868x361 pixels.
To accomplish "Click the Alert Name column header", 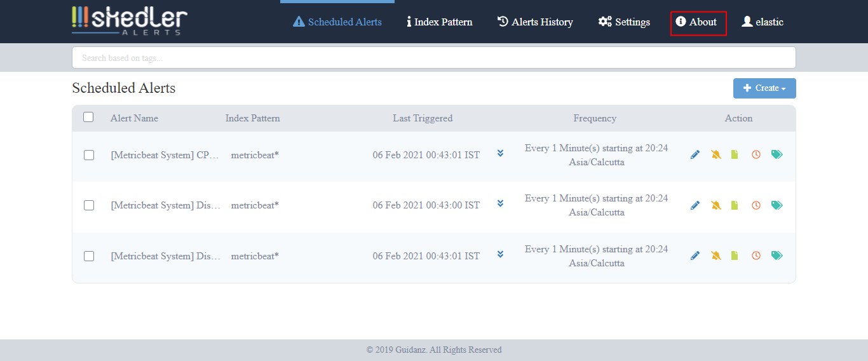I will 134,118.
